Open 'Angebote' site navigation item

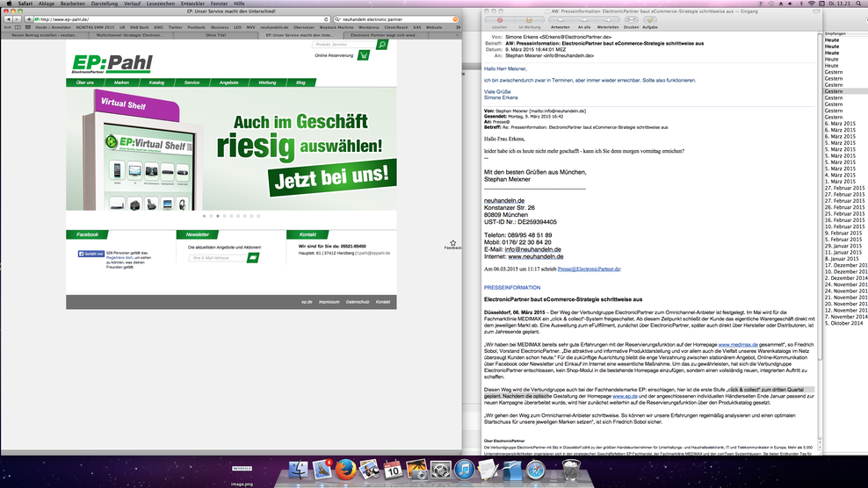[228, 83]
